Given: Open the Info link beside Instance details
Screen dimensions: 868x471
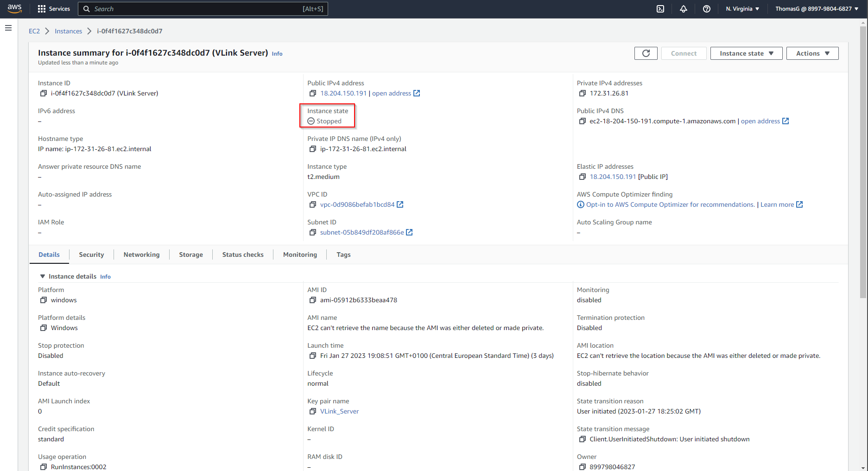Looking at the screenshot, I should 105,277.
